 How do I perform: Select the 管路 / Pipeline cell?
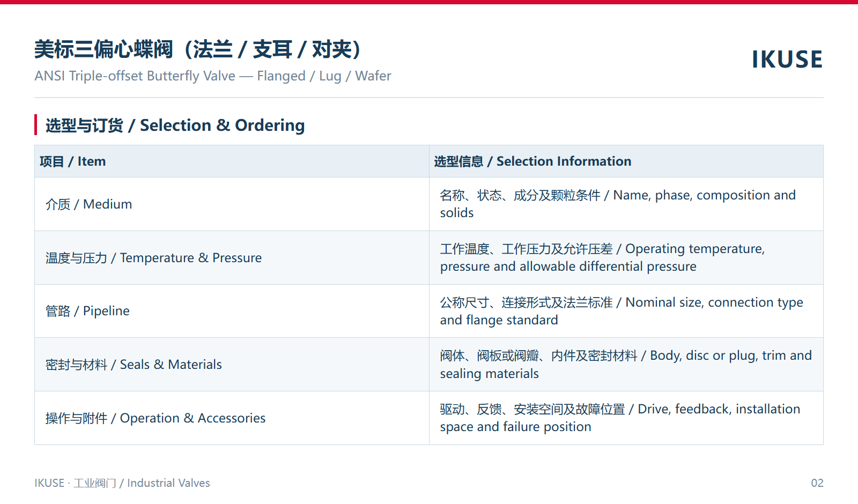point(232,311)
